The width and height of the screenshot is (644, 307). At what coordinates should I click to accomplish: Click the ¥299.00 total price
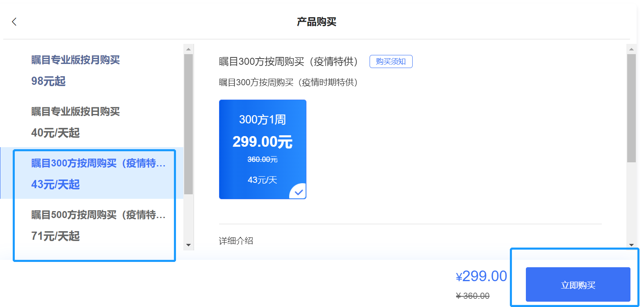[x=482, y=276]
